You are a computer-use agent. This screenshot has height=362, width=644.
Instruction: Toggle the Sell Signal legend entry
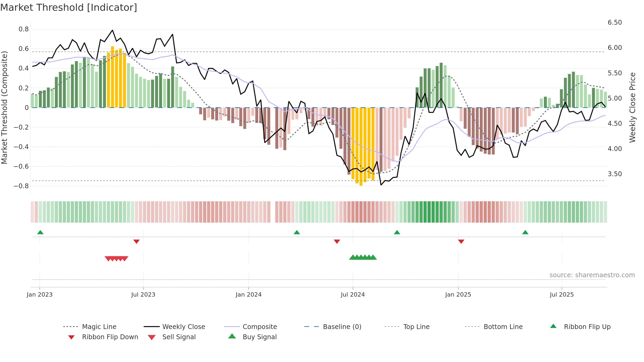[171, 337]
